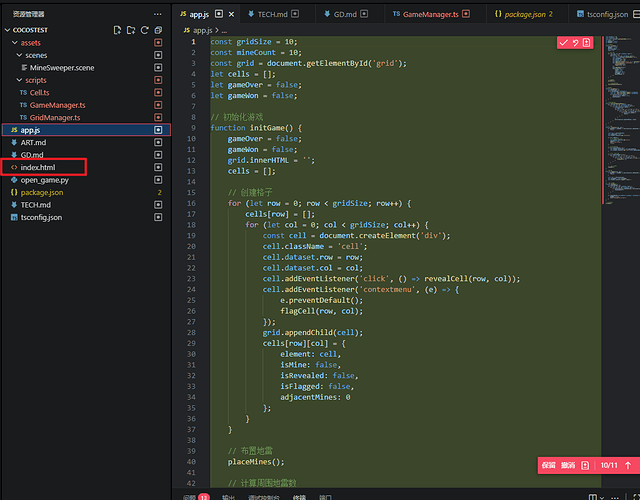Go to previous change with up arrow
This screenshot has height=500, width=640.
[x=628, y=465]
